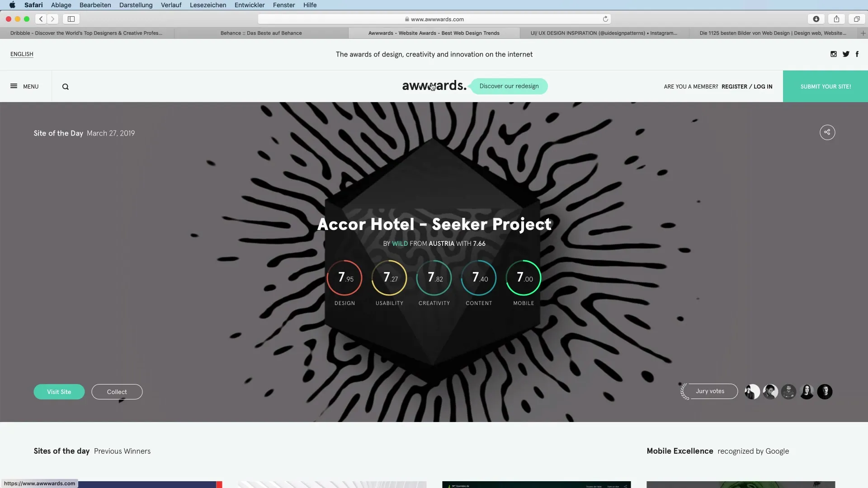This screenshot has width=868, height=488.
Task: Click the March 27, 2019 date
Action: (111, 133)
